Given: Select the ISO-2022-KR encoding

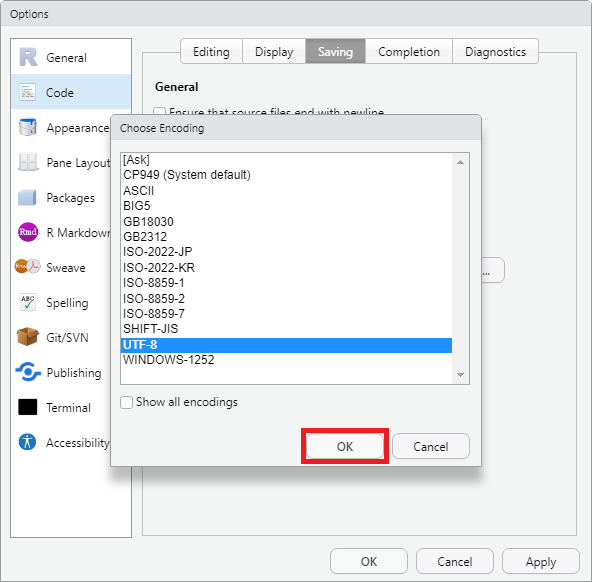Looking at the screenshot, I should (x=286, y=268).
